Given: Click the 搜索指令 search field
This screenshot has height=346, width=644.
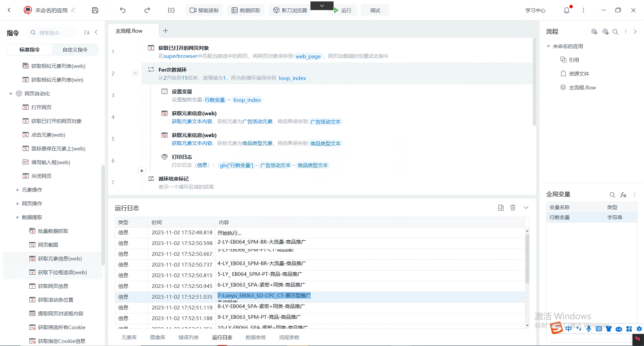Looking at the screenshot, I should point(54,32).
